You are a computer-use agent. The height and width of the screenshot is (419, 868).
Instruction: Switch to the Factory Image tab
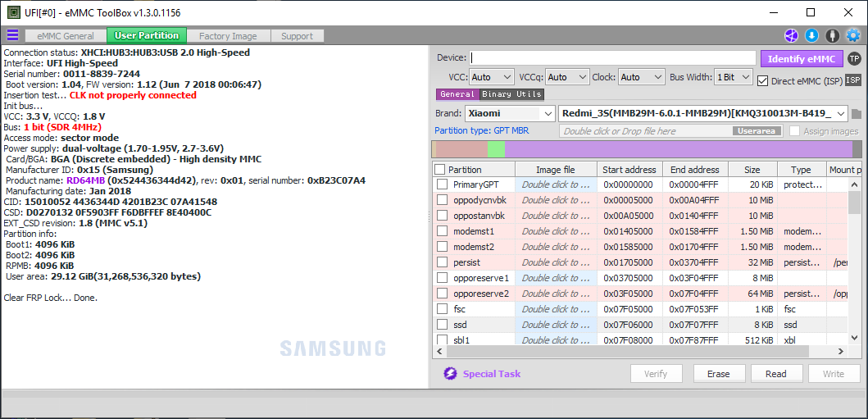point(228,36)
